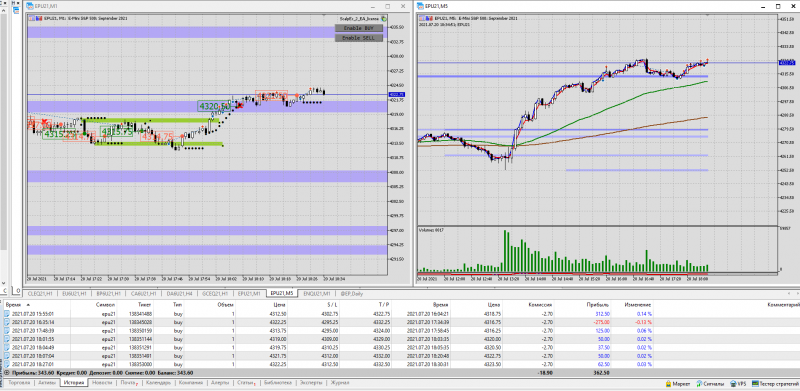The width and height of the screenshot is (800, 391).
Task: Click the deal icon for ticket 138345028
Action: click(x=7, y=323)
